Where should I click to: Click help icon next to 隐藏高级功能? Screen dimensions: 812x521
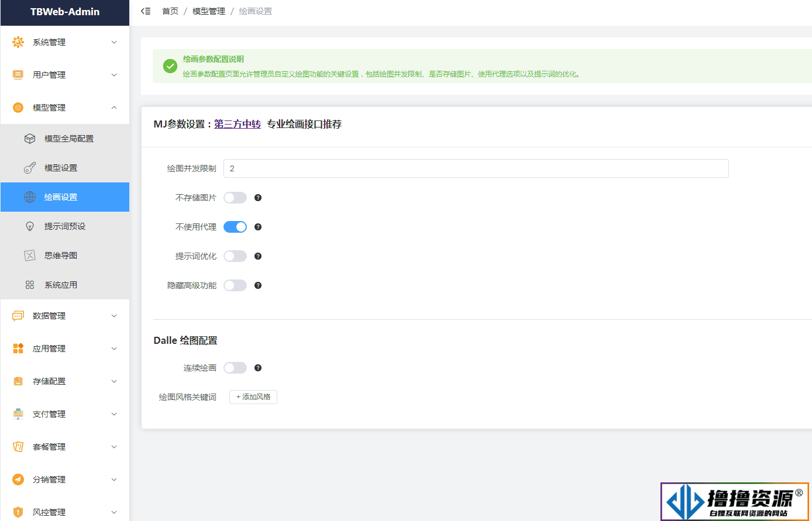258,285
